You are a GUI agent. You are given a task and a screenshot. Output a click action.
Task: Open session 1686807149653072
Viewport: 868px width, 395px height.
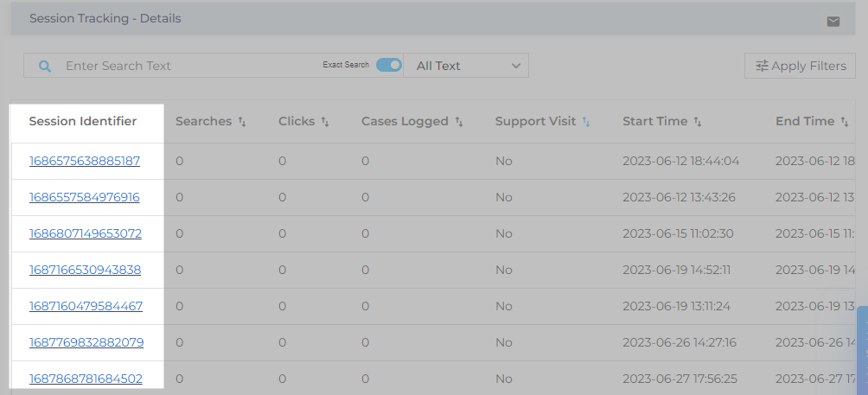[86, 233]
